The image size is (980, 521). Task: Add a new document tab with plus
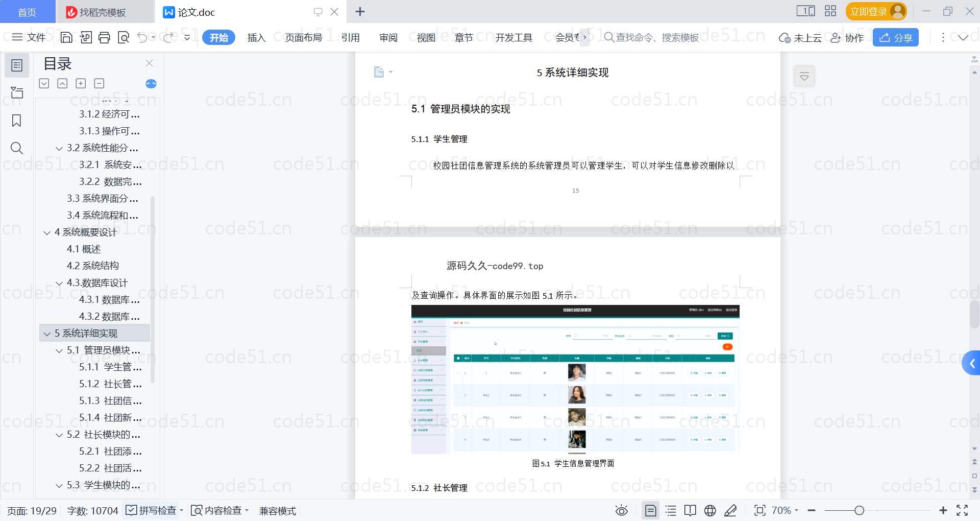click(x=360, y=11)
